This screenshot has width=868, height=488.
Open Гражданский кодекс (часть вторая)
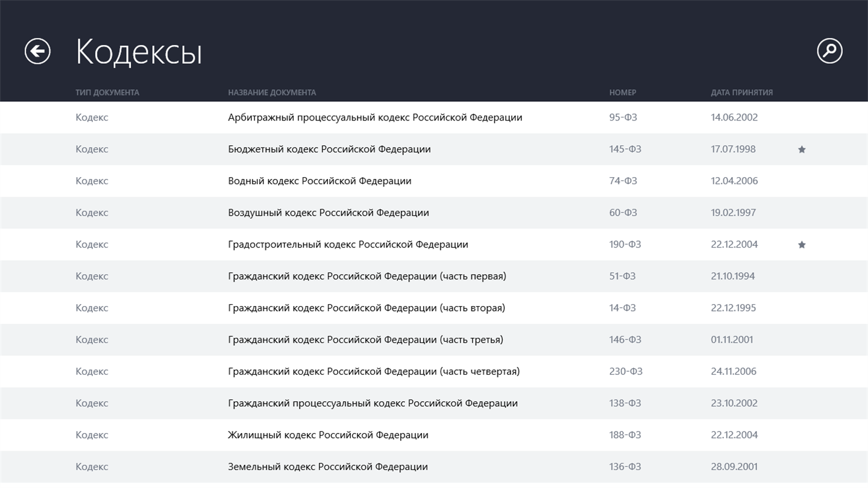[x=366, y=308]
